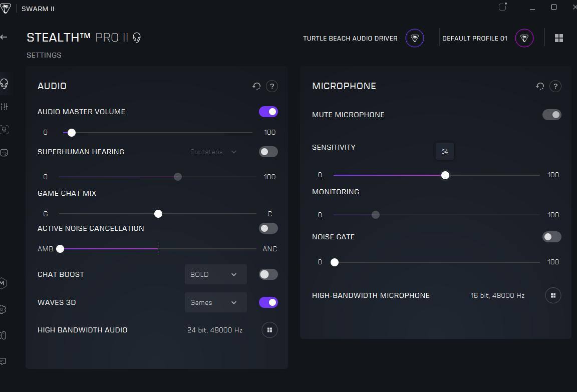
Task: Open the sidebar settings gear icon
Action: click(3, 309)
